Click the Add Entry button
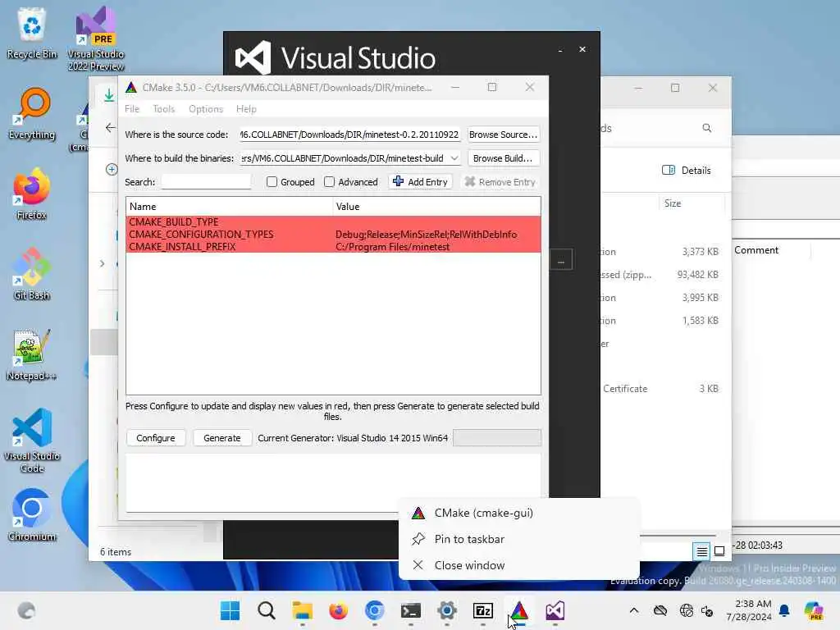This screenshot has height=630, width=840. pos(421,182)
